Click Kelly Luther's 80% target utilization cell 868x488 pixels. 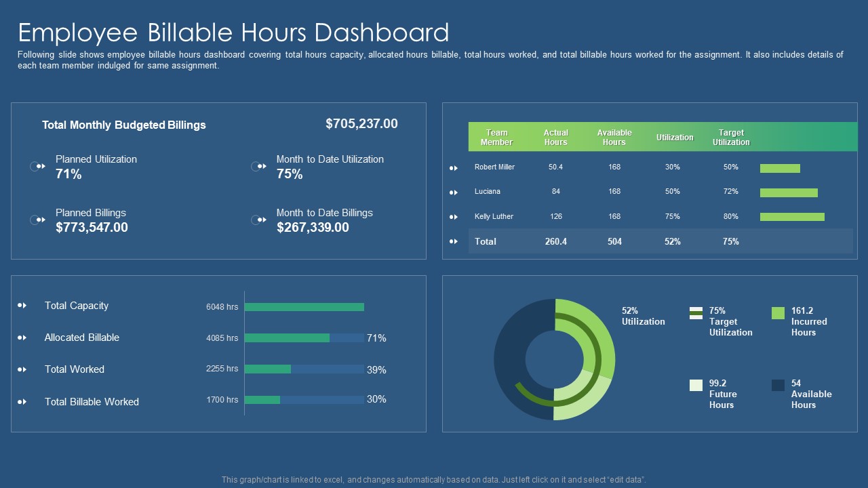731,217
